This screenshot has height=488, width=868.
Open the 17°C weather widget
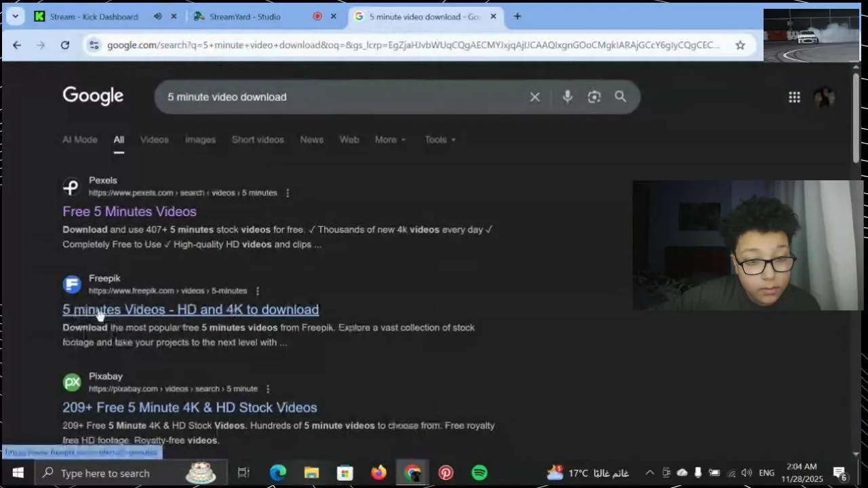(589, 473)
